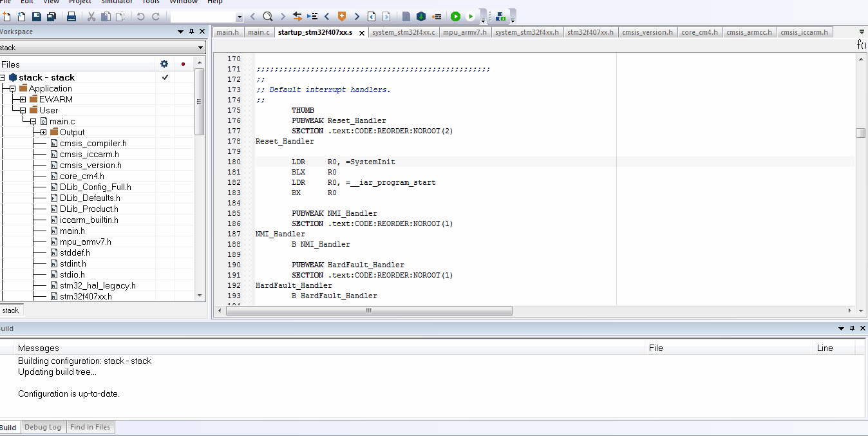The image size is (868, 436).
Task: Click workspace tree scrollbar down arrow
Action: point(200,296)
